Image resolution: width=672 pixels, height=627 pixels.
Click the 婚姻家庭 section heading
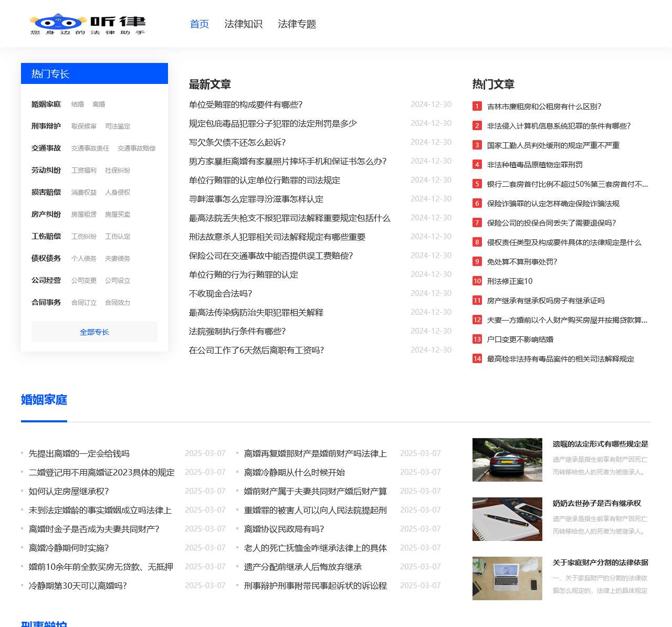point(44,400)
